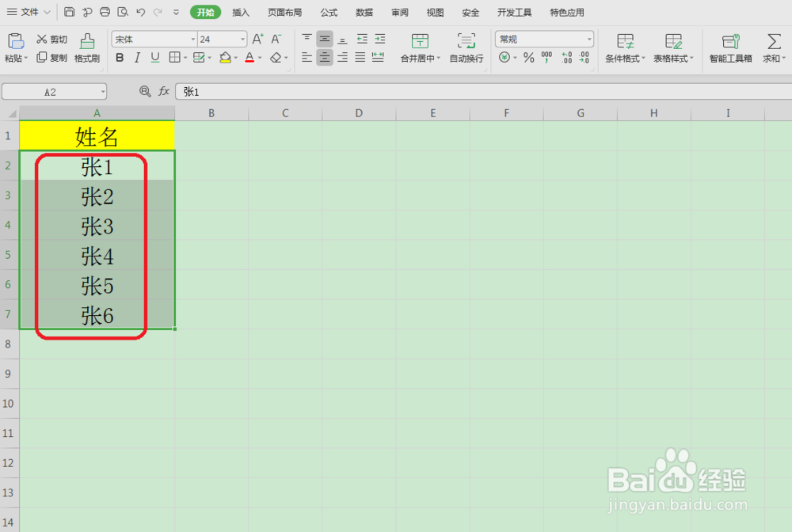Increase indent icon
This screenshot has height=532, width=792.
(380, 39)
